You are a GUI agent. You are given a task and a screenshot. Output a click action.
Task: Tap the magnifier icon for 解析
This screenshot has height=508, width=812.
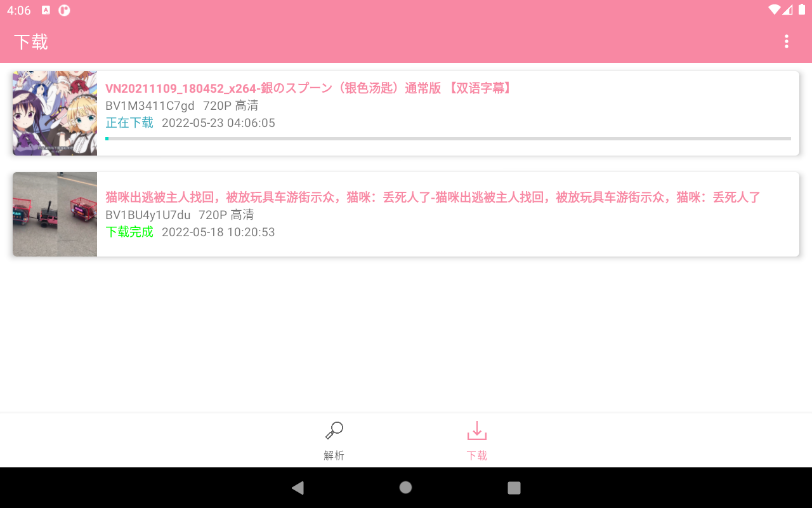pyautogui.click(x=334, y=431)
